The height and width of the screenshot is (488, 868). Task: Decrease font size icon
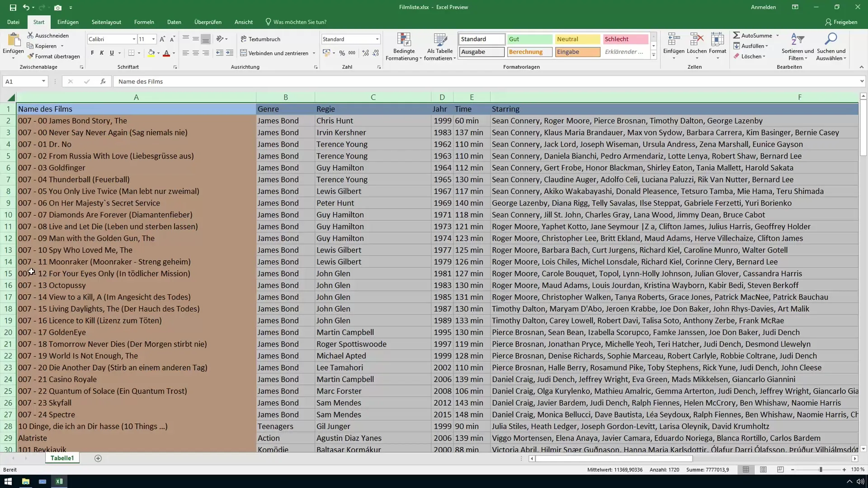click(172, 39)
